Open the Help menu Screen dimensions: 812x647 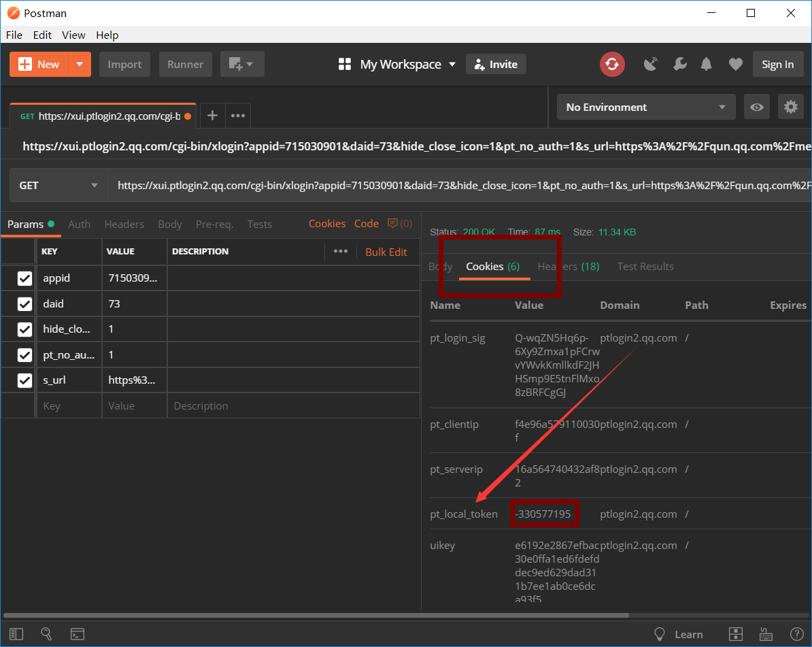107,35
